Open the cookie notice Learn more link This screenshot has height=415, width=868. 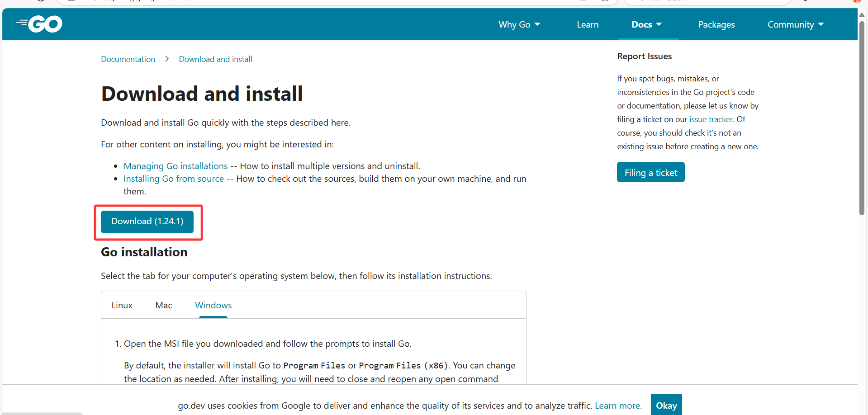618,406
